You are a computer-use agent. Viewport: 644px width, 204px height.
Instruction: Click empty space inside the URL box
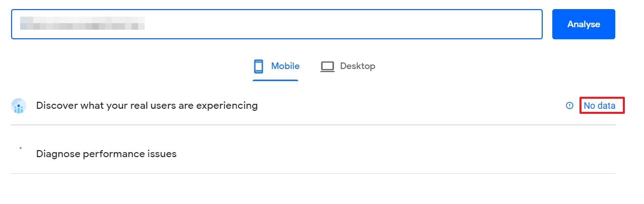point(343,24)
